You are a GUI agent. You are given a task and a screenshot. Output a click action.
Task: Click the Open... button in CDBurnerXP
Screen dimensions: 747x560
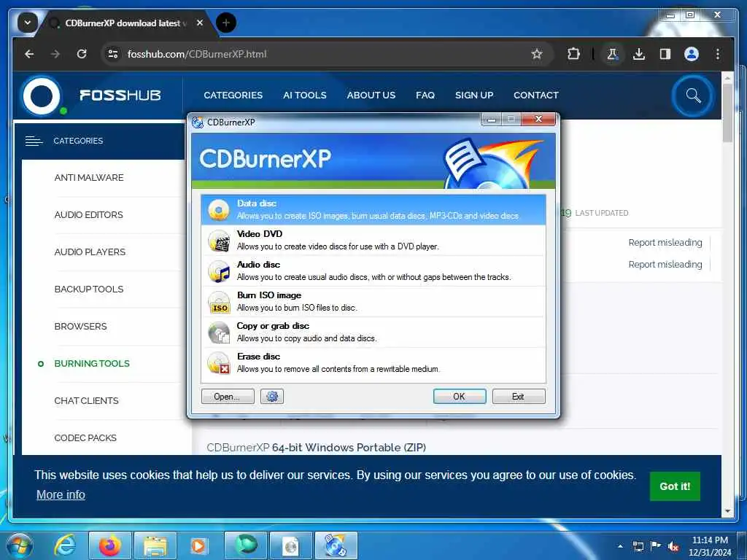[x=228, y=396]
